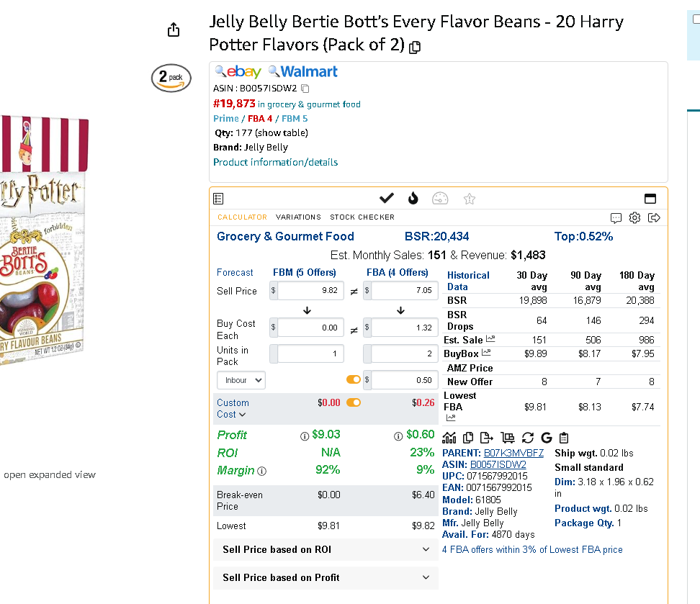Open Product information/details link

click(275, 162)
